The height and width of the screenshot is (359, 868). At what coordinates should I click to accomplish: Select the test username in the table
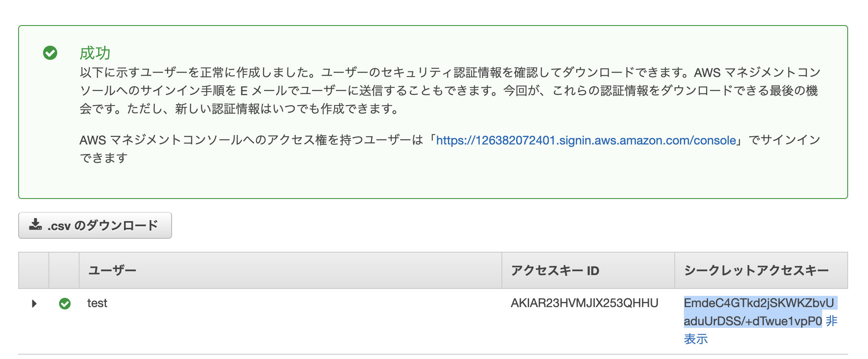click(97, 303)
